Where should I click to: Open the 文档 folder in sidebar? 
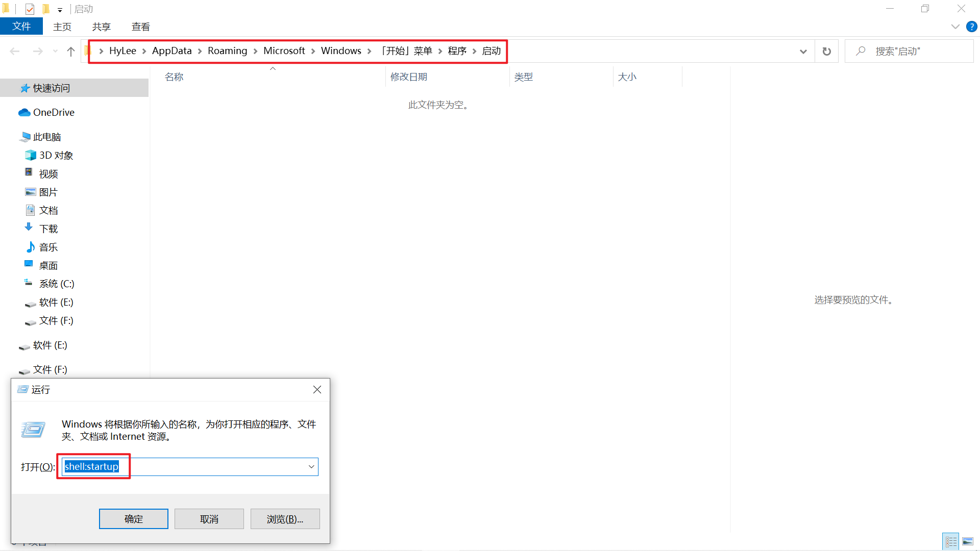point(48,210)
